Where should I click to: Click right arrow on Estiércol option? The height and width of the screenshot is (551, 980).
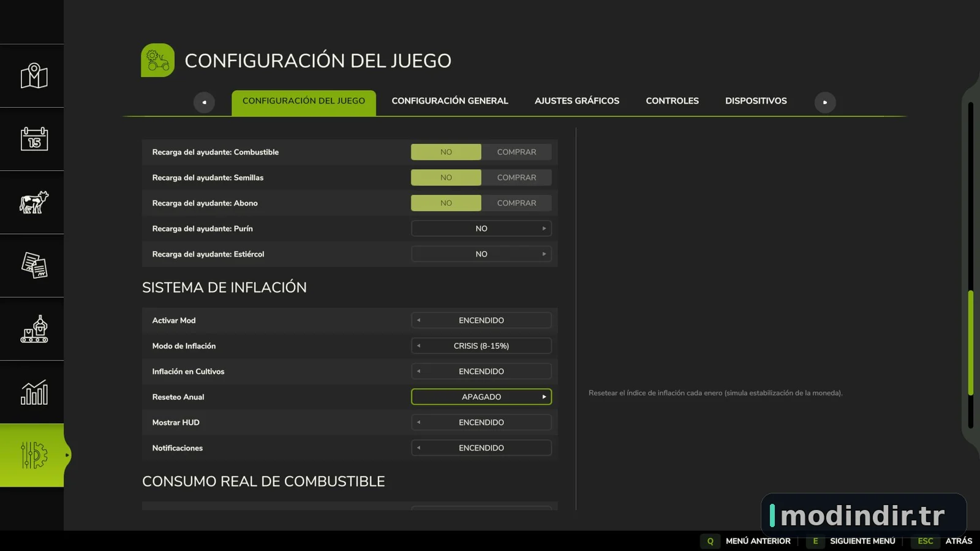[544, 254]
